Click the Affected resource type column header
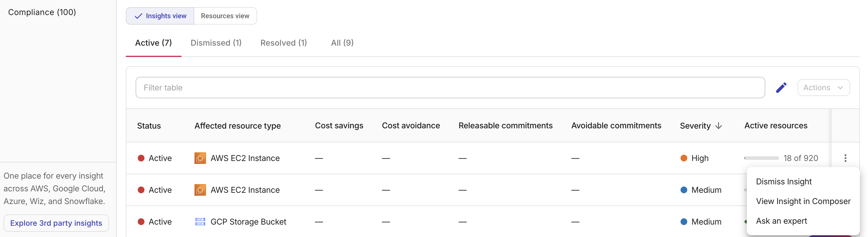Screen dimensions: 868x237 [237, 126]
